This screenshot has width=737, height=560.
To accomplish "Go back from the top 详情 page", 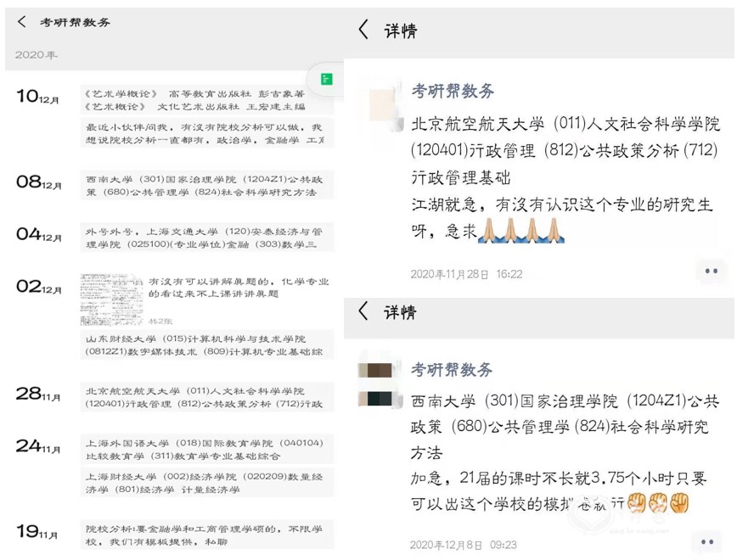I will [363, 29].
